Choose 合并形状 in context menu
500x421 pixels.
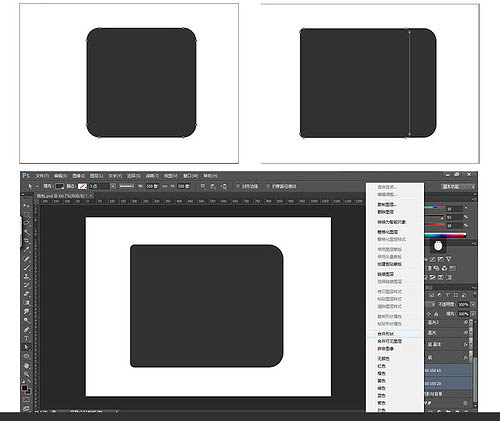(x=386, y=334)
